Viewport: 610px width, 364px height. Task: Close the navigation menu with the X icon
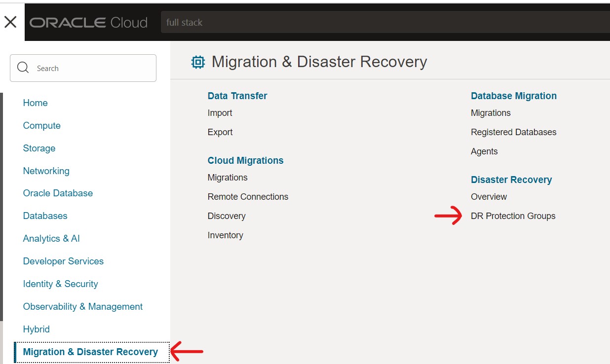[10, 21]
